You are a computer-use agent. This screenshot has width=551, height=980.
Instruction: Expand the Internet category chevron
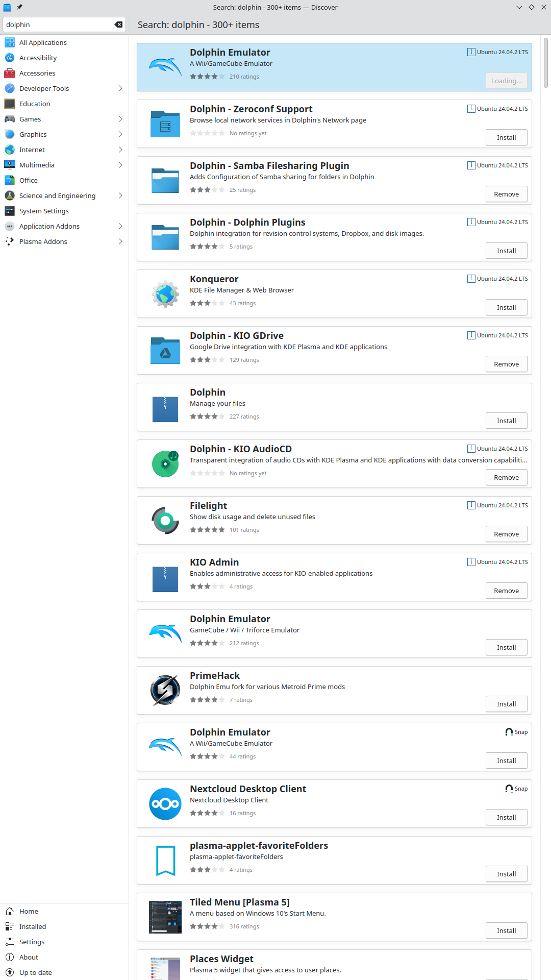(120, 150)
